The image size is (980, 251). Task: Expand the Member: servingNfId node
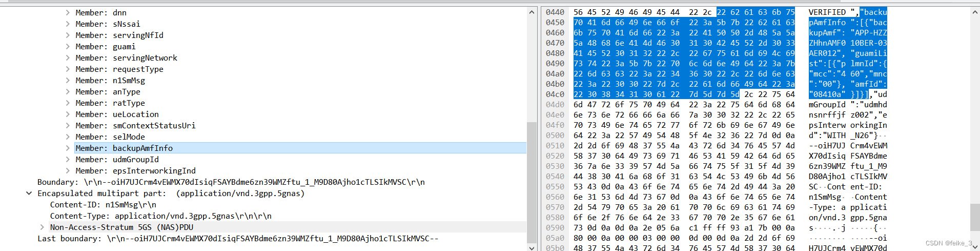68,35
